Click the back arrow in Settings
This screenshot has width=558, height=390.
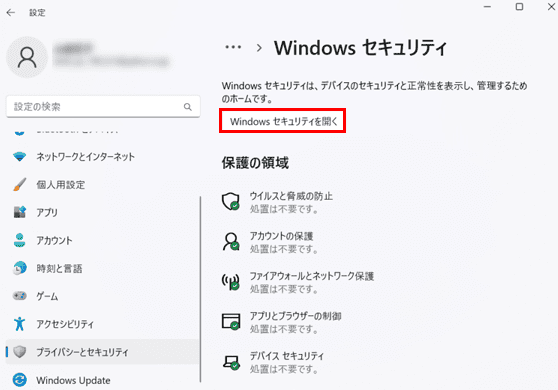(x=11, y=12)
